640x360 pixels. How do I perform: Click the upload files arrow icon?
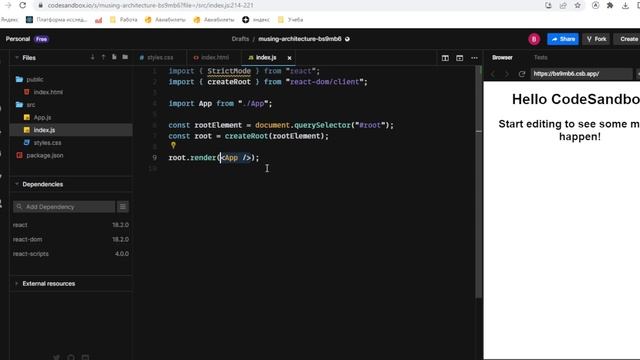(x=103, y=57)
